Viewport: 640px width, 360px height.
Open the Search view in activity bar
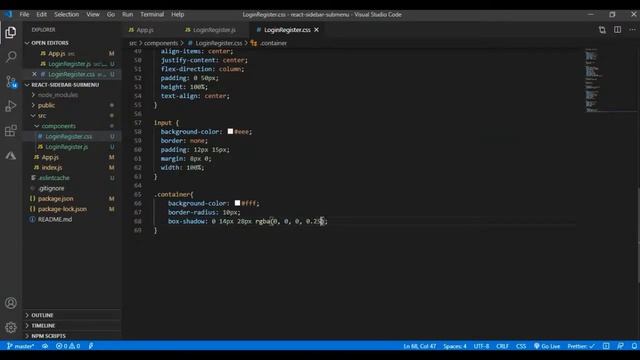[x=11, y=57]
